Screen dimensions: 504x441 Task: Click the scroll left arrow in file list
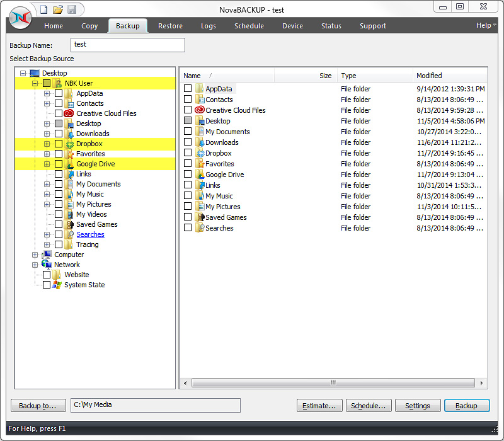coord(185,383)
